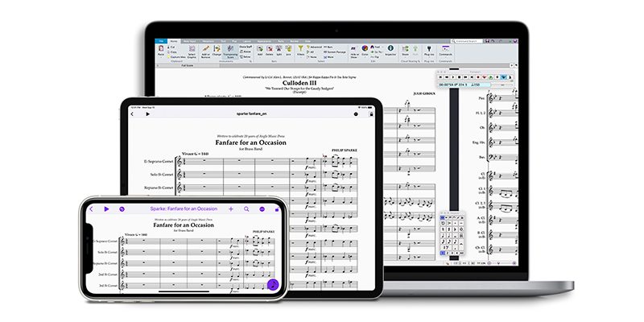The width and height of the screenshot is (644, 322).
Task: Toggle the lock icon on the iPad
Action: (371, 114)
